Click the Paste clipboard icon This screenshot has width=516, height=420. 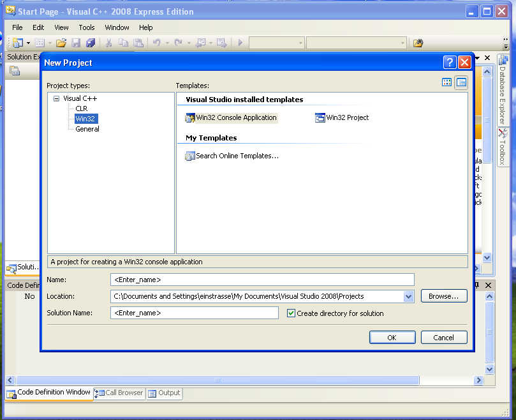[x=138, y=43]
